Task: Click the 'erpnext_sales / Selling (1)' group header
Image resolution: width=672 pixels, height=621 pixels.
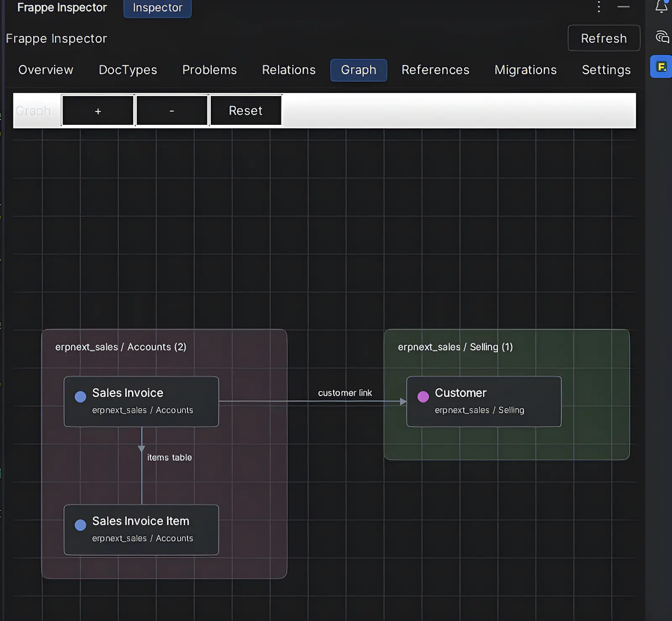Action: click(x=455, y=347)
